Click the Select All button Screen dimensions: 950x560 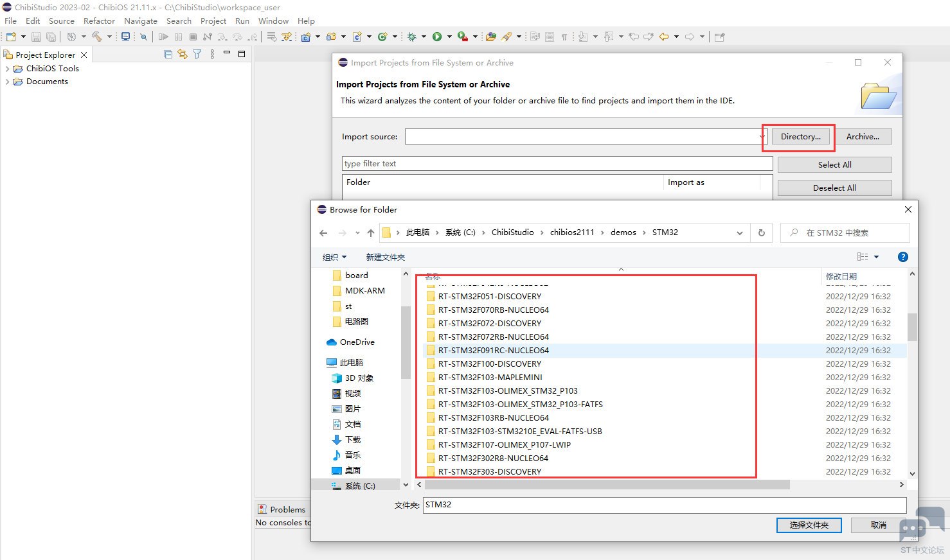coord(834,165)
